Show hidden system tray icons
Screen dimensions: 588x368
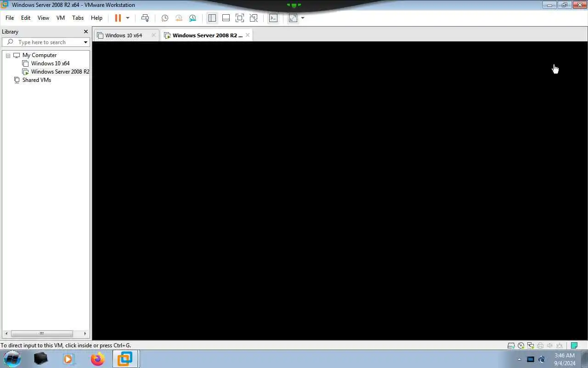pyautogui.click(x=520, y=359)
